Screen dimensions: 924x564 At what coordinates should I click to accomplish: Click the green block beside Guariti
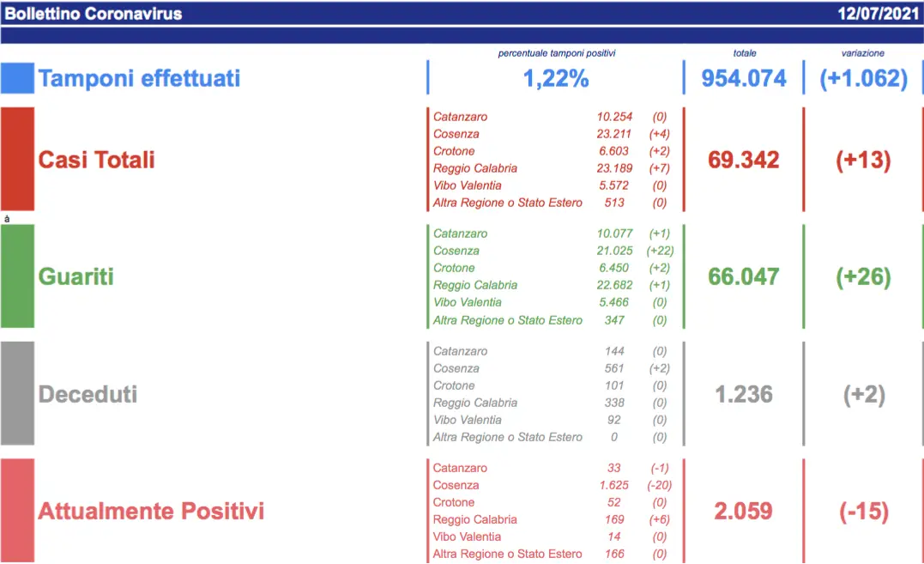(17, 276)
